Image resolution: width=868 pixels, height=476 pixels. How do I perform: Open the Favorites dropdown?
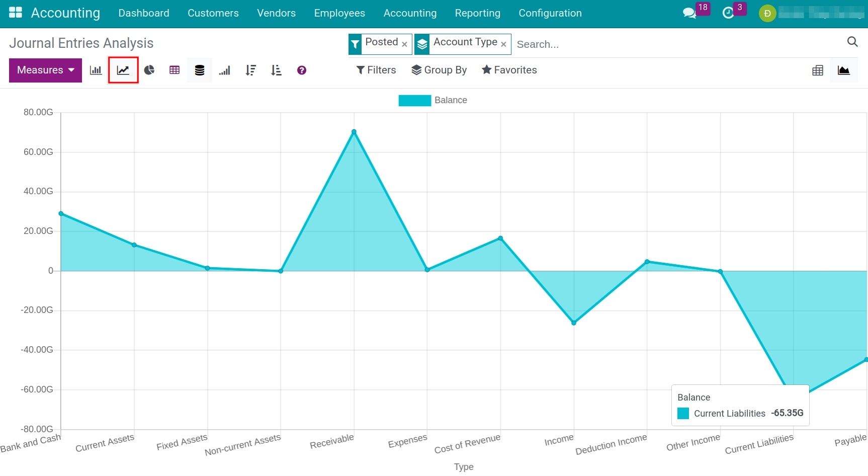[509, 70]
